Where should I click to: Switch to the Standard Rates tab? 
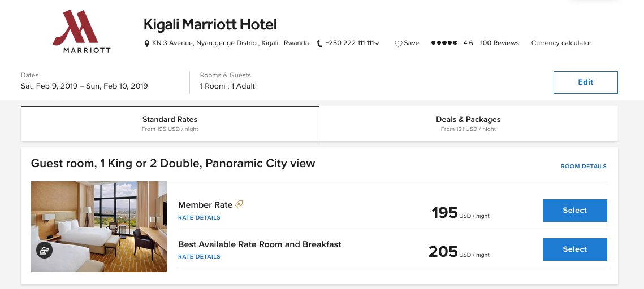coord(170,124)
